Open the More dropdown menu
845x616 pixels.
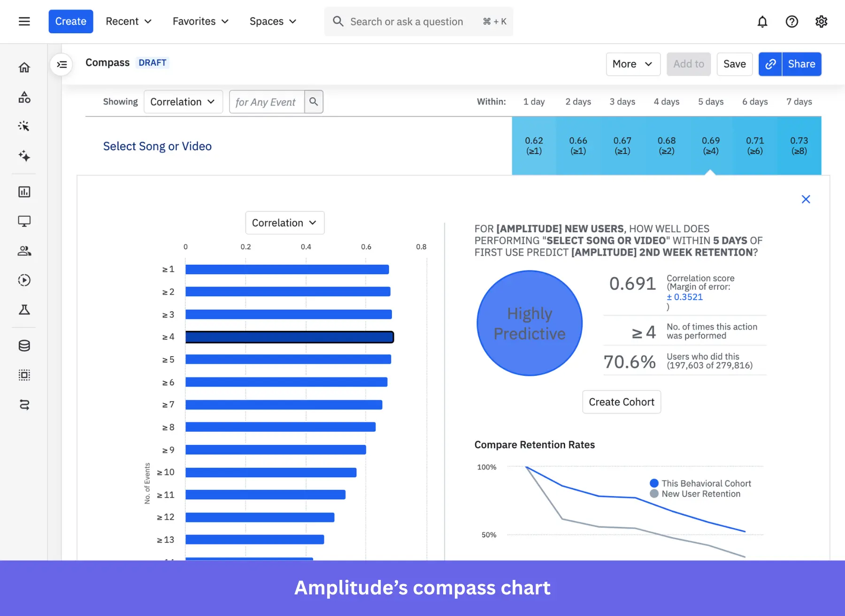pyautogui.click(x=632, y=64)
